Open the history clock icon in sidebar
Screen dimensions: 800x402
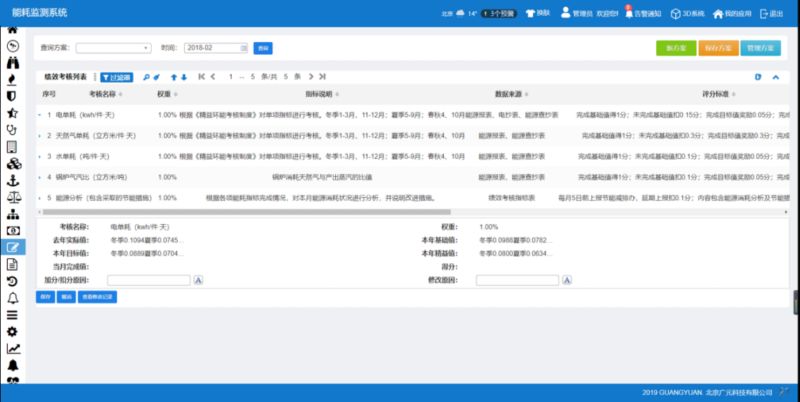tap(13, 281)
